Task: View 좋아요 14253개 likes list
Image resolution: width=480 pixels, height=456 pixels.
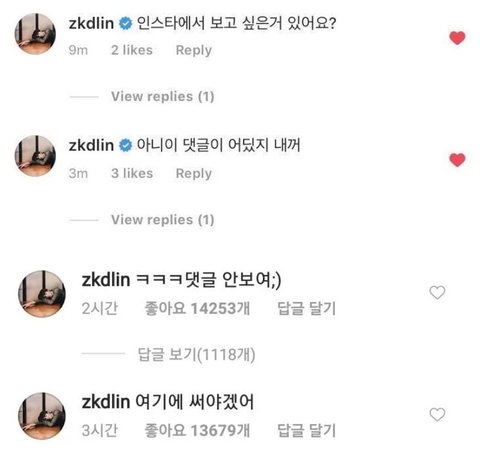Action: tap(197, 308)
